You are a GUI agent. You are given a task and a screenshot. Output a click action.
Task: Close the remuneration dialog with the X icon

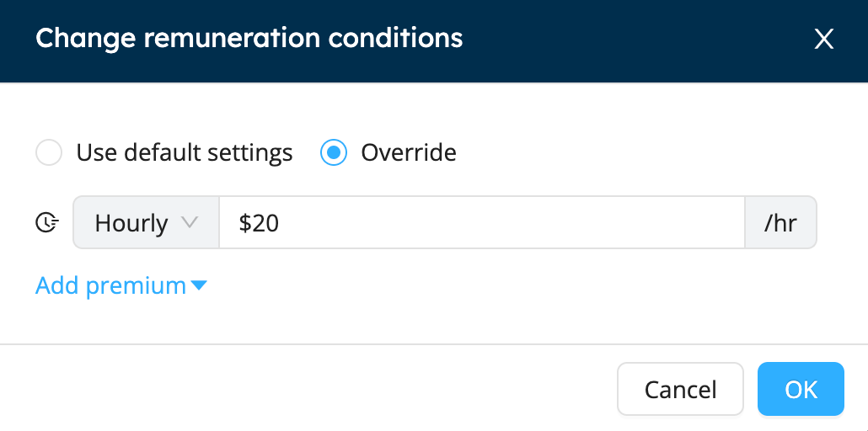(x=823, y=40)
